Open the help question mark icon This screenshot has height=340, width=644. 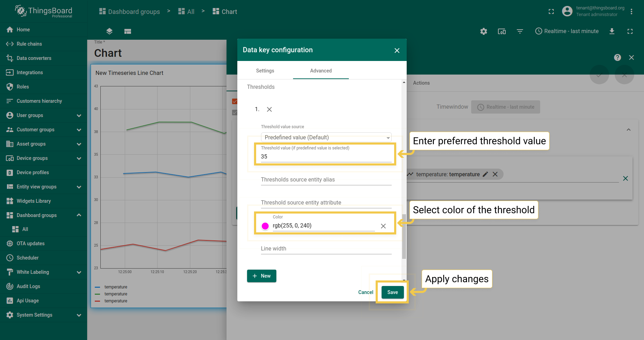click(x=617, y=57)
